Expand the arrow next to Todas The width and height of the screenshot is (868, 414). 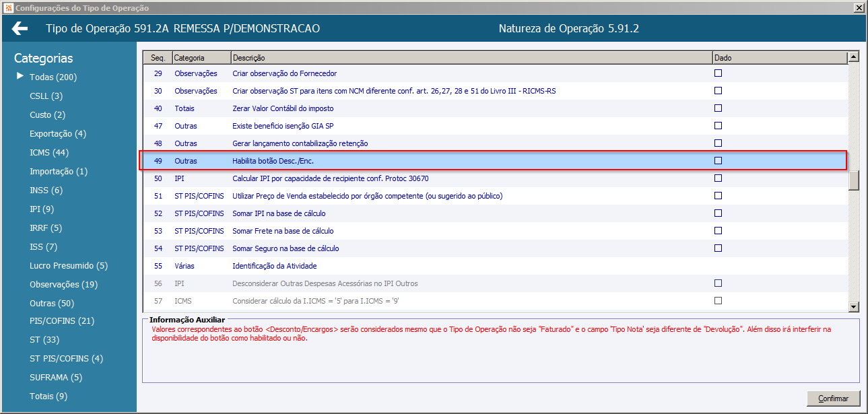pos(20,76)
